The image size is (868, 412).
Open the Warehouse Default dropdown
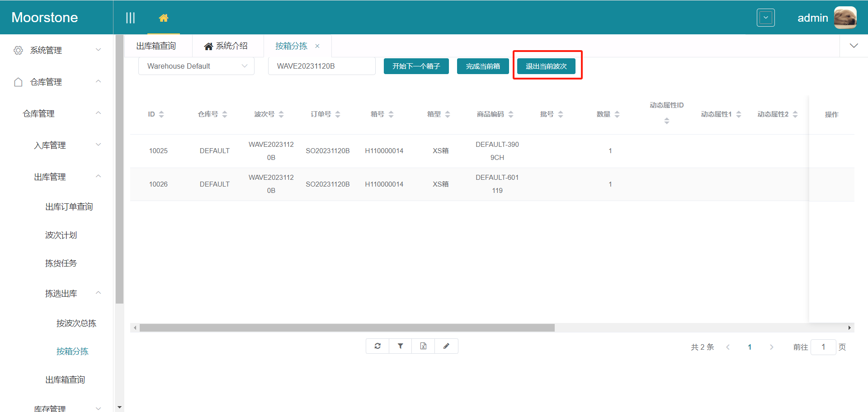(196, 66)
